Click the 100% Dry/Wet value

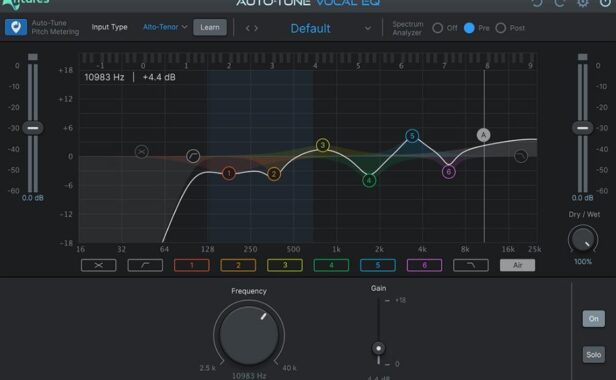583,262
